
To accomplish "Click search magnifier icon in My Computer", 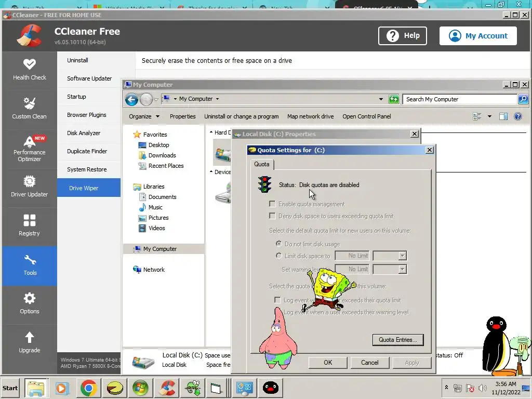I will pyautogui.click(x=523, y=99).
